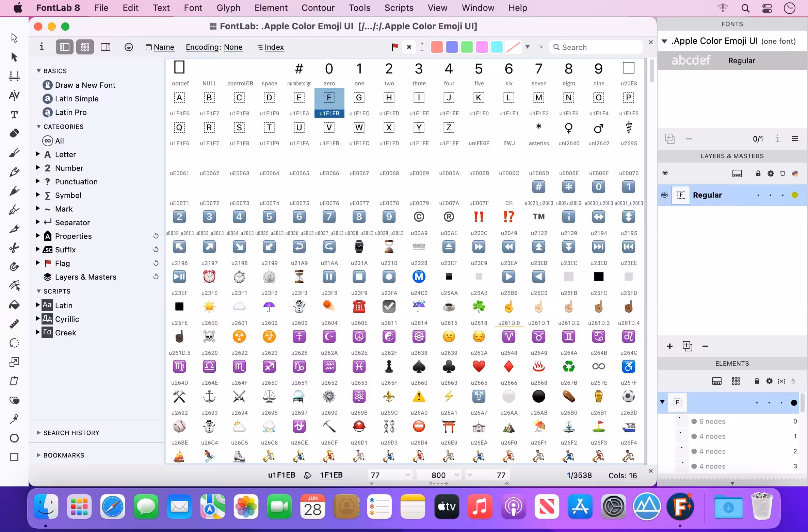
Task: Open the Glyph menu
Action: click(x=228, y=7)
